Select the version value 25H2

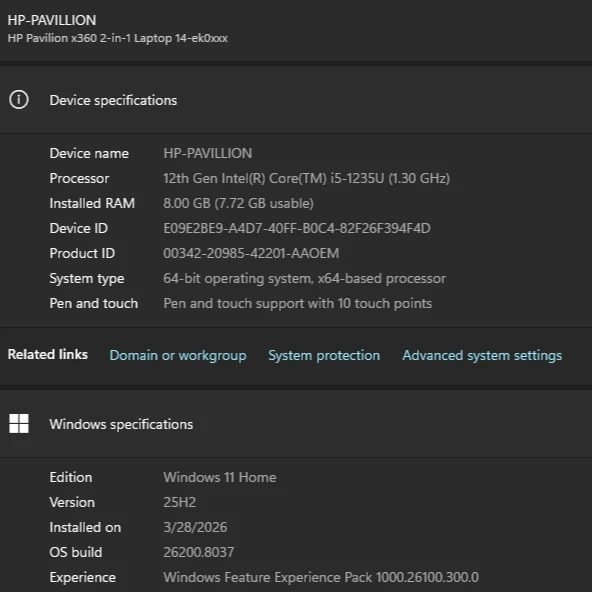[180, 502]
